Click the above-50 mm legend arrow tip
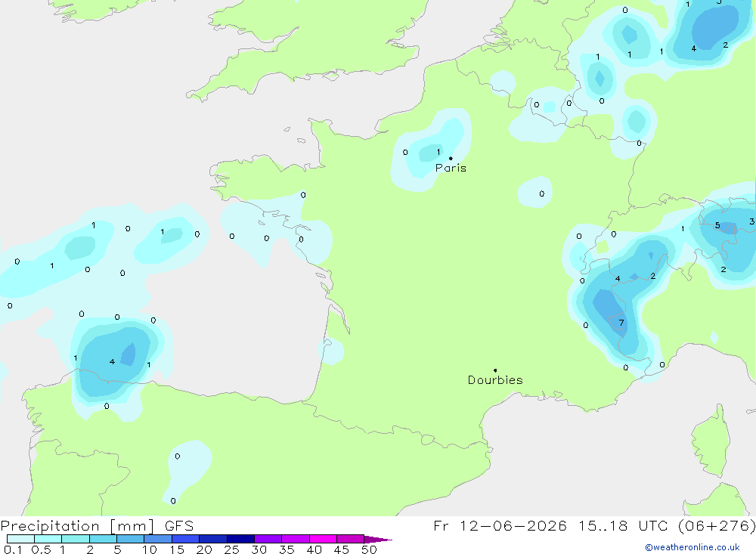The image size is (756, 554). (x=379, y=540)
